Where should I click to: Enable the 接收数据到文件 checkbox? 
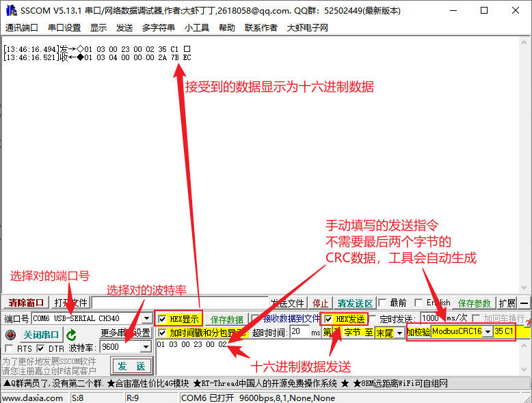(x=255, y=318)
